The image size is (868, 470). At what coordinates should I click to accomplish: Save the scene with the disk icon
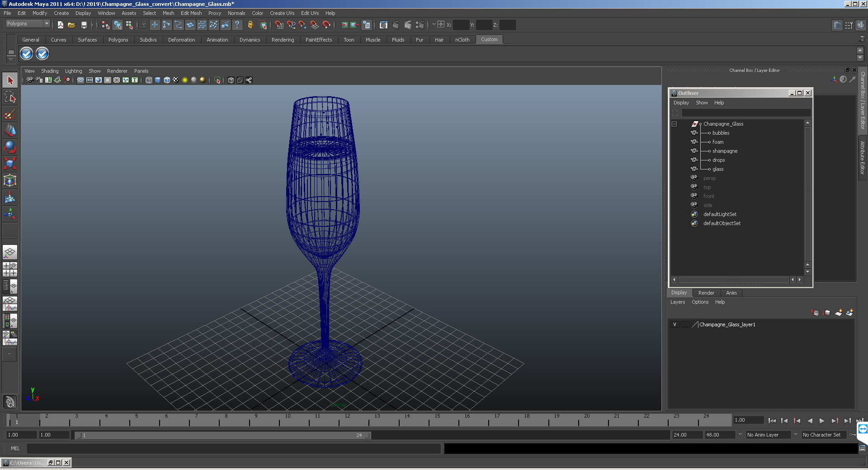[84, 25]
